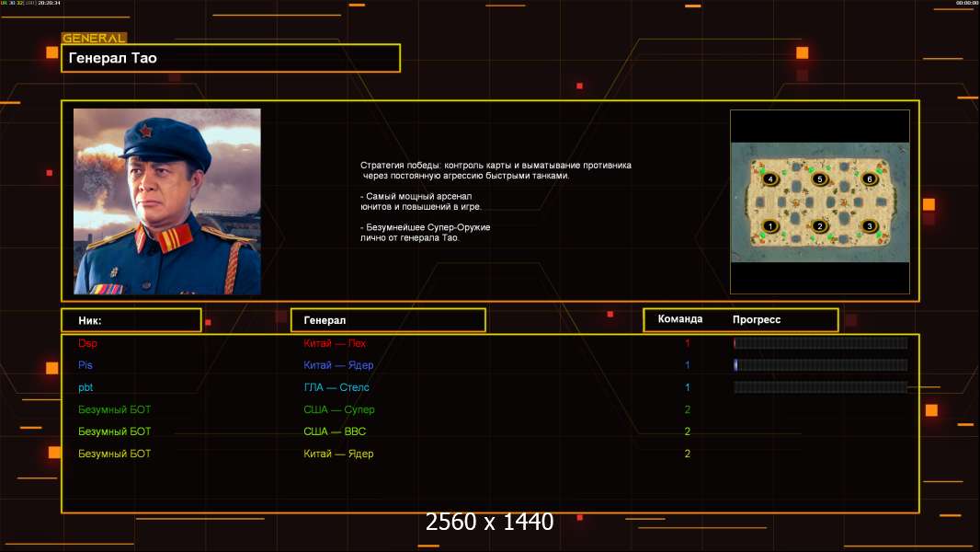Click the Pis loading progress bar

(821, 365)
